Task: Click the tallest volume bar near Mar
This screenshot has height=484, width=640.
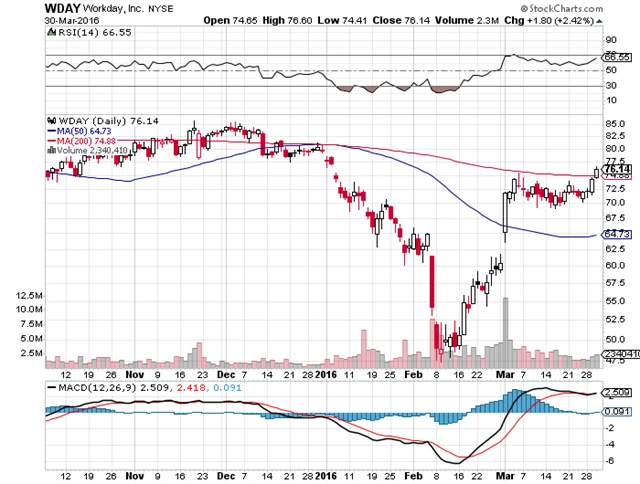Action: pyautogui.click(x=505, y=333)
